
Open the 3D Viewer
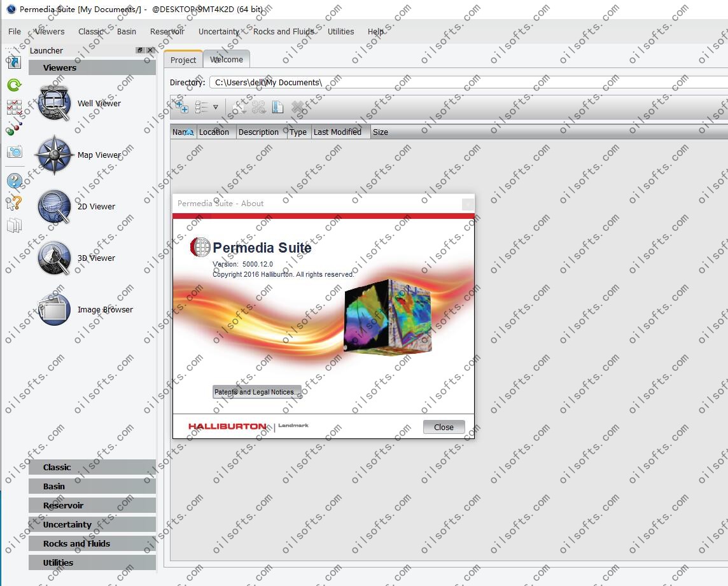(77, 258)
